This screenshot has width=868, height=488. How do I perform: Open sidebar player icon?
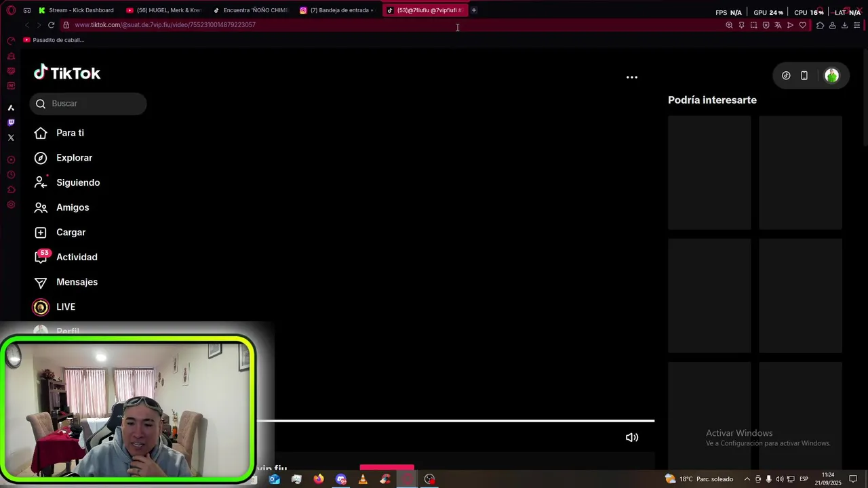tap(11, 160)
